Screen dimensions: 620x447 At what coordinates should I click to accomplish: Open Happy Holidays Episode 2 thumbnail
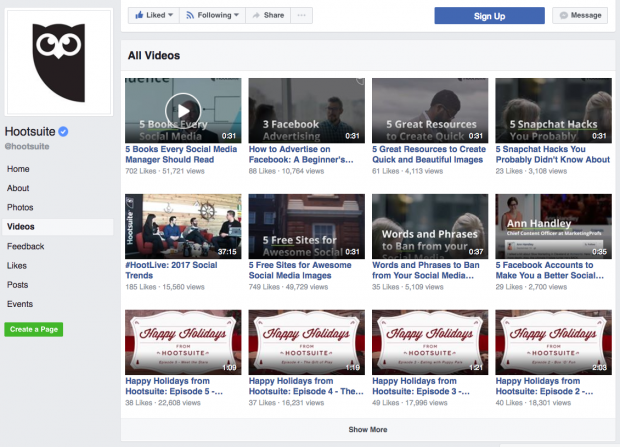coord(553,342)
